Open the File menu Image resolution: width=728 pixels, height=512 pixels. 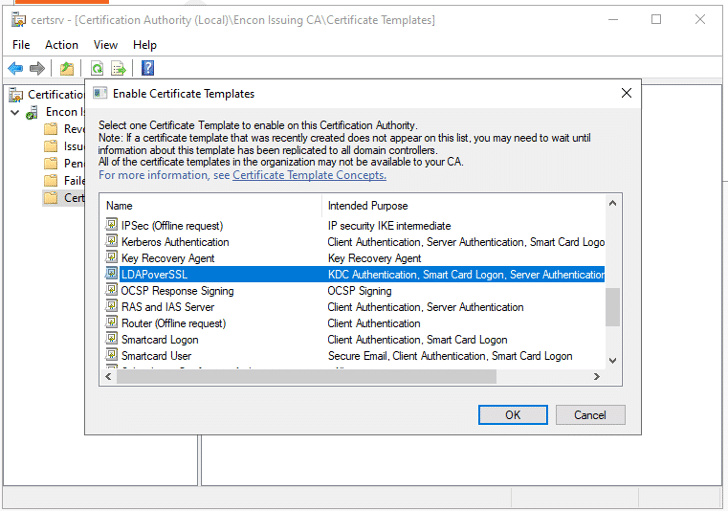click(21, 45)
